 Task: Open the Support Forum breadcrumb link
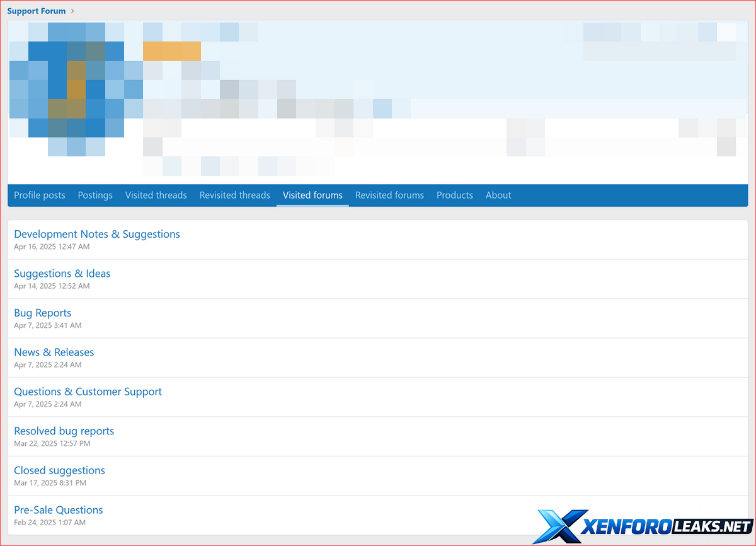[x=36, y=11]
